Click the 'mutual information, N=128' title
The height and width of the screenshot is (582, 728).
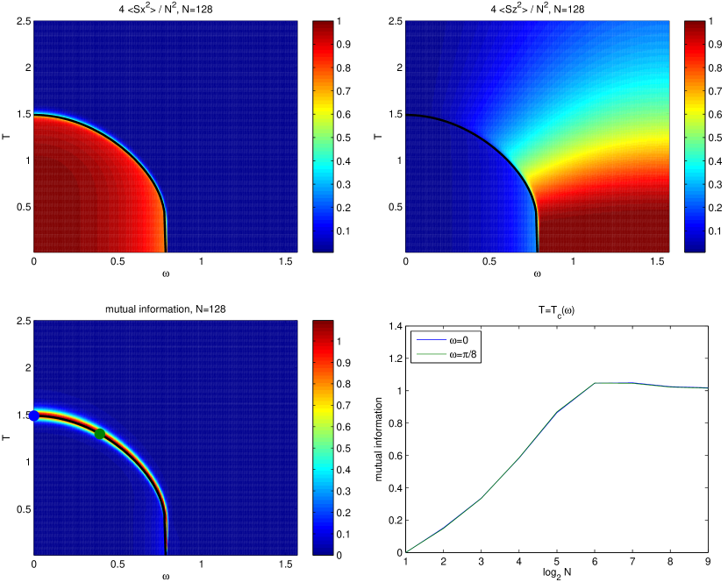[165, 309]
